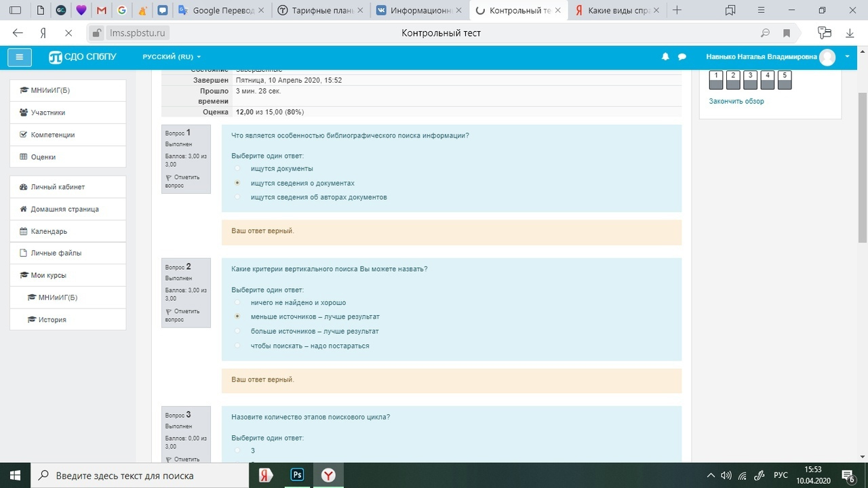
Task: Open the pinned Gmail tab
Action: click(x=101, y=10)
